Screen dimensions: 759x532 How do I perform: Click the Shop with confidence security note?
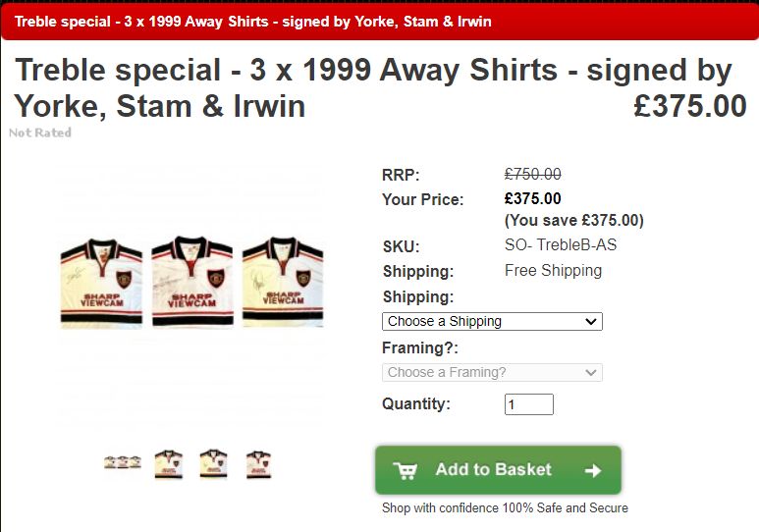(x=505, y=507)
